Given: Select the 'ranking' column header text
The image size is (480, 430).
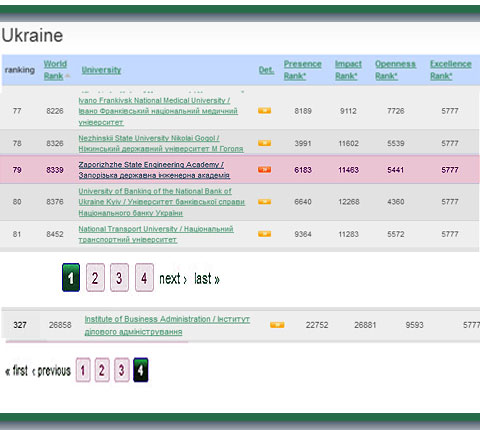Looking at the screenshot, I should click(20, 70).
